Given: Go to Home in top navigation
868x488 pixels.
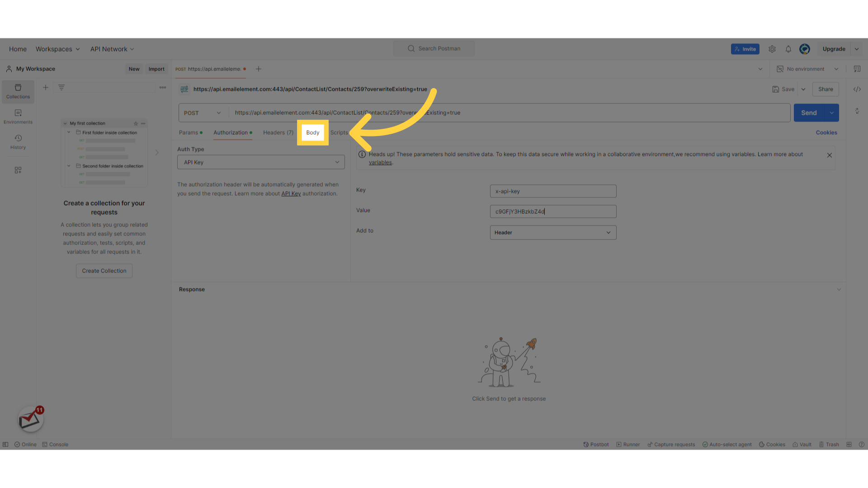Looking at the screenshot, I should (18, 49).
